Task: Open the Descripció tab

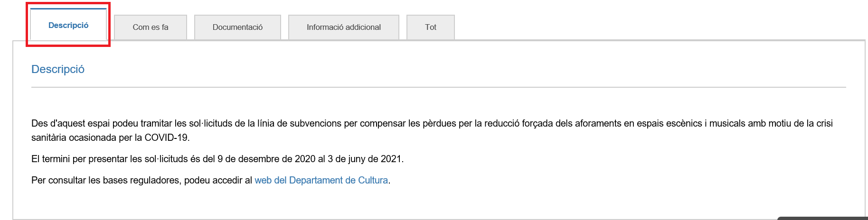Action: [68, 26]
